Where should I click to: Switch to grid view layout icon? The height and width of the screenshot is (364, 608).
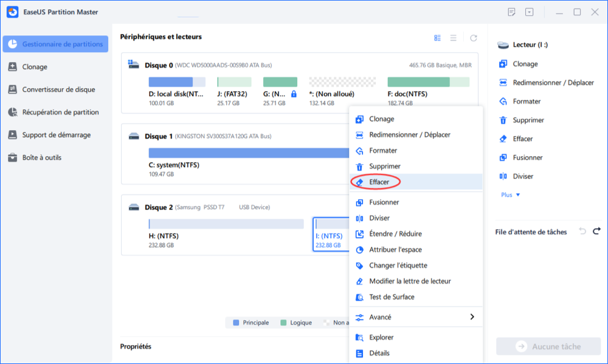pyautogui.click(x=437, y=38)
